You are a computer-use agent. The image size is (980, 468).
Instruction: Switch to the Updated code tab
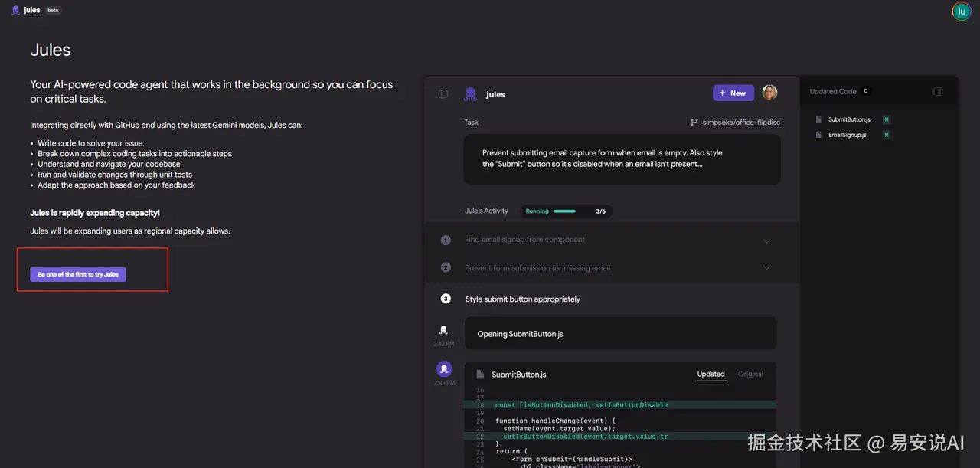tap(710, 375)
